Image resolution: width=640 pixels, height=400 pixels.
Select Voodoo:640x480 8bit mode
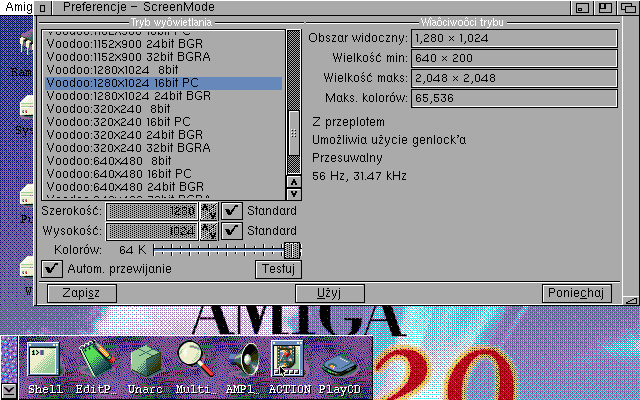point(163,161)
